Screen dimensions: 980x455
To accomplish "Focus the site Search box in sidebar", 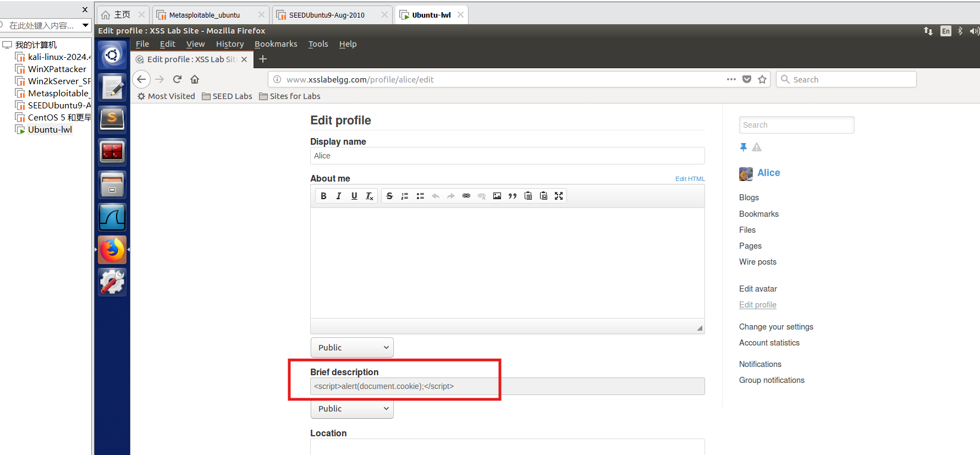I will (x=796, y=125).
